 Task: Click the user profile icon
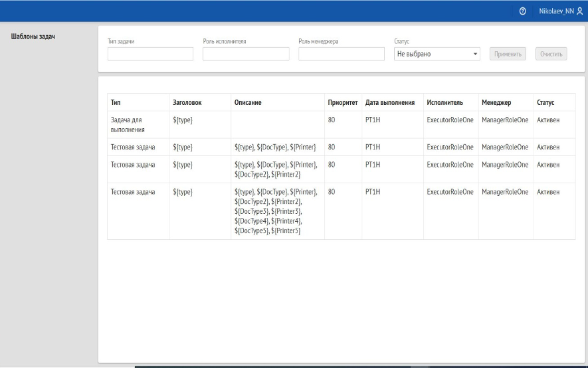point(580,11)
